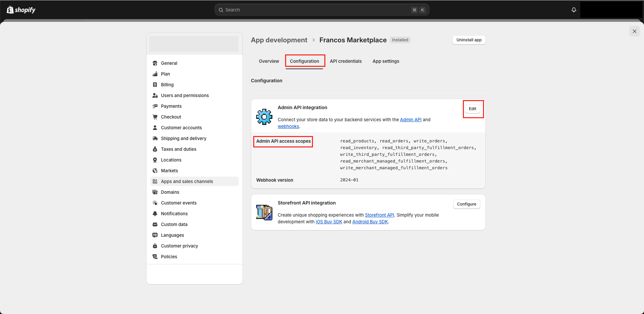This screenshot has width=644, height=314.
Task: Click the Customer accounts person icon
Action: click(155, 128)
